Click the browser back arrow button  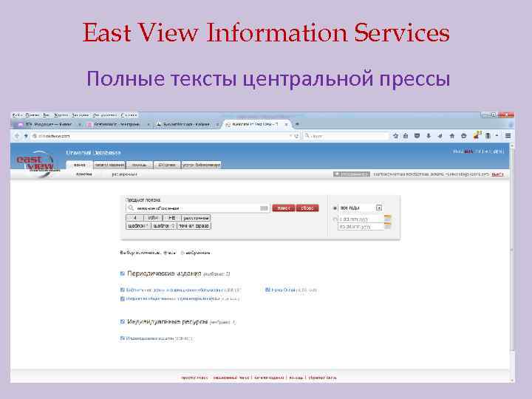pyautogui.click(x=17, y=136)
